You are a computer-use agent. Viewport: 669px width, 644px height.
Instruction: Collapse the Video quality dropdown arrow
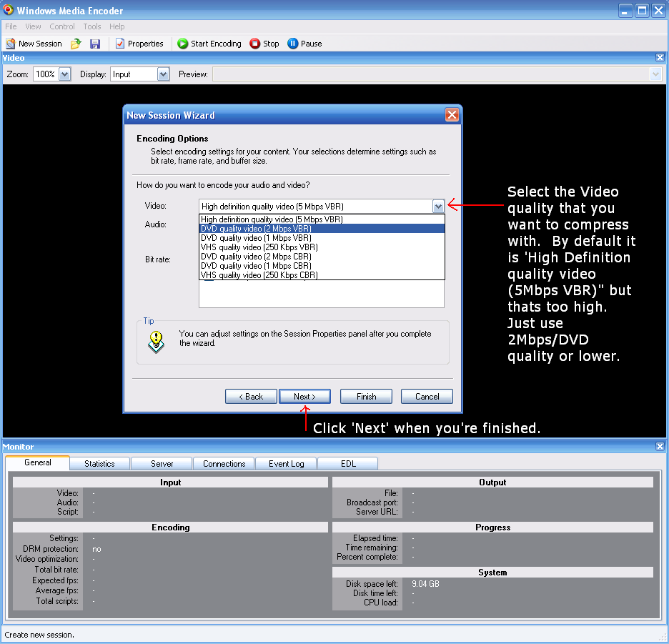tap(438, 206)
